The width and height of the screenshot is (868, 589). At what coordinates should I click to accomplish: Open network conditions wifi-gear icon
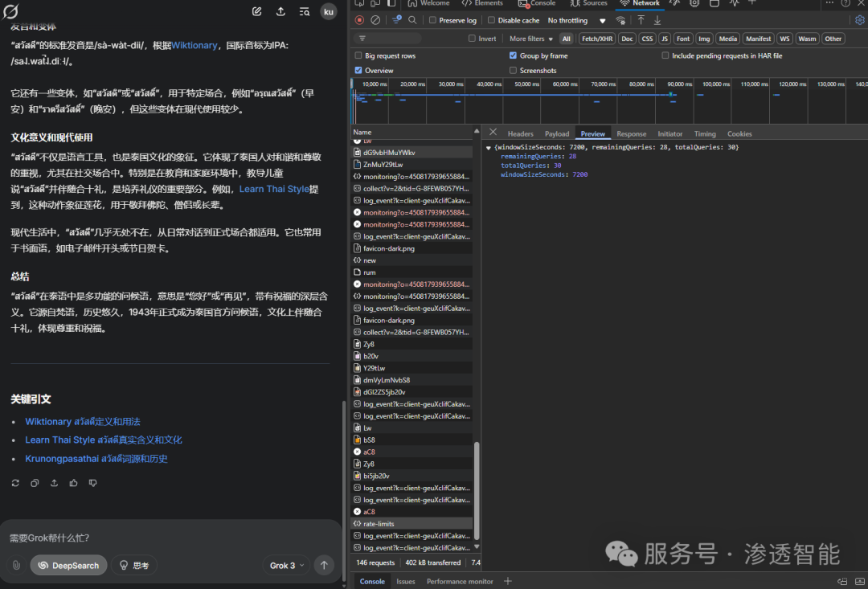pyautogui.click(x=620, y=20)
